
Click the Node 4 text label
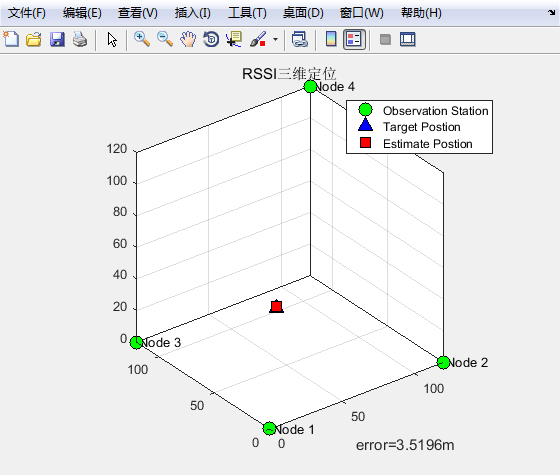click(335, 86)
